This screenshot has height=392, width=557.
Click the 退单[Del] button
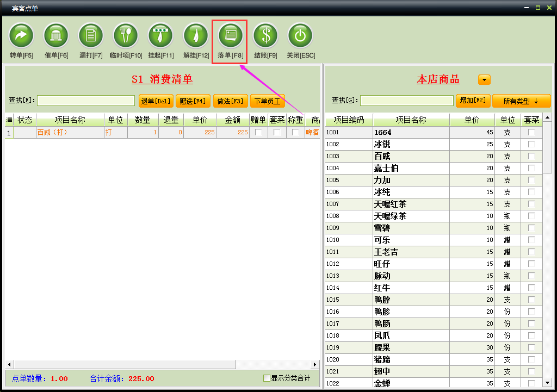(x=156, y=101)
